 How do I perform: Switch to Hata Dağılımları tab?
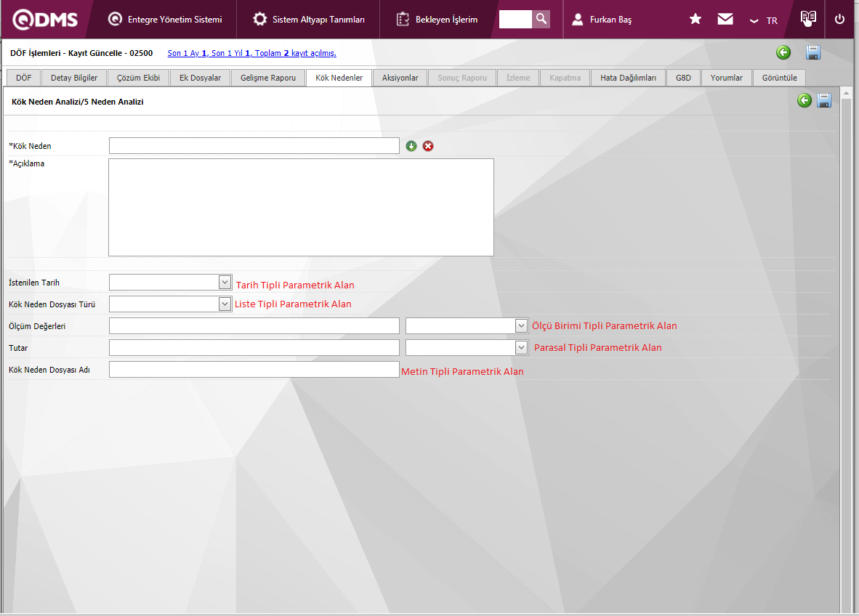pos(628,78)
